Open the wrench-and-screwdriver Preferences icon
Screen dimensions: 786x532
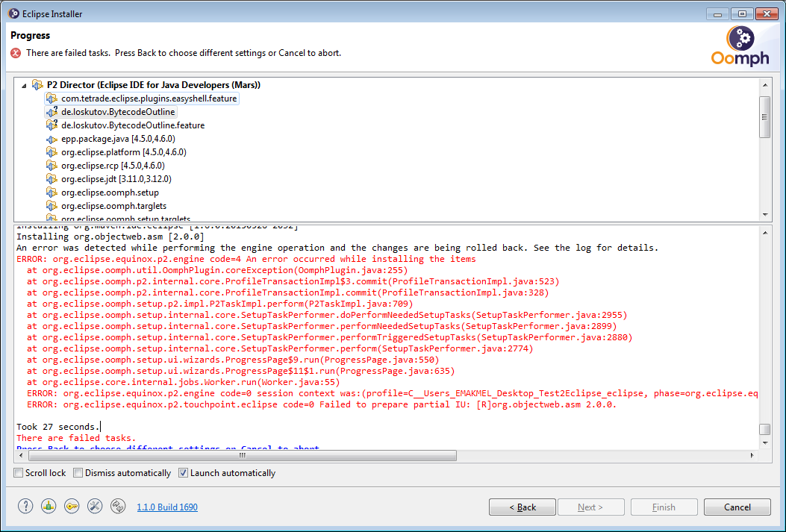(x=95, y=506)
